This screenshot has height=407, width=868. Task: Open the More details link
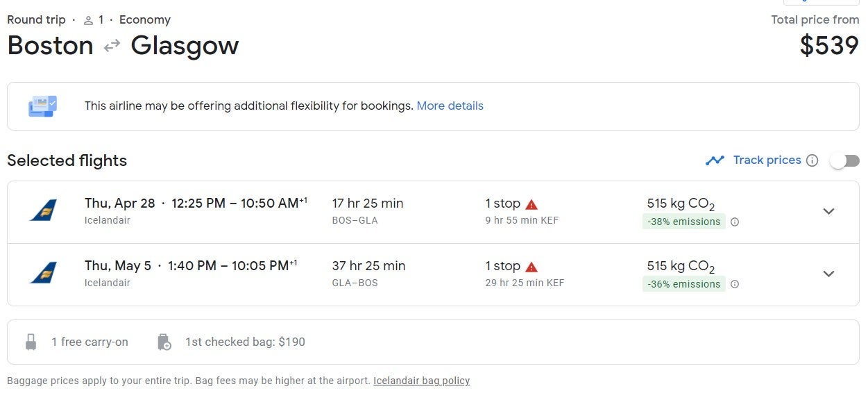point(450,106)
